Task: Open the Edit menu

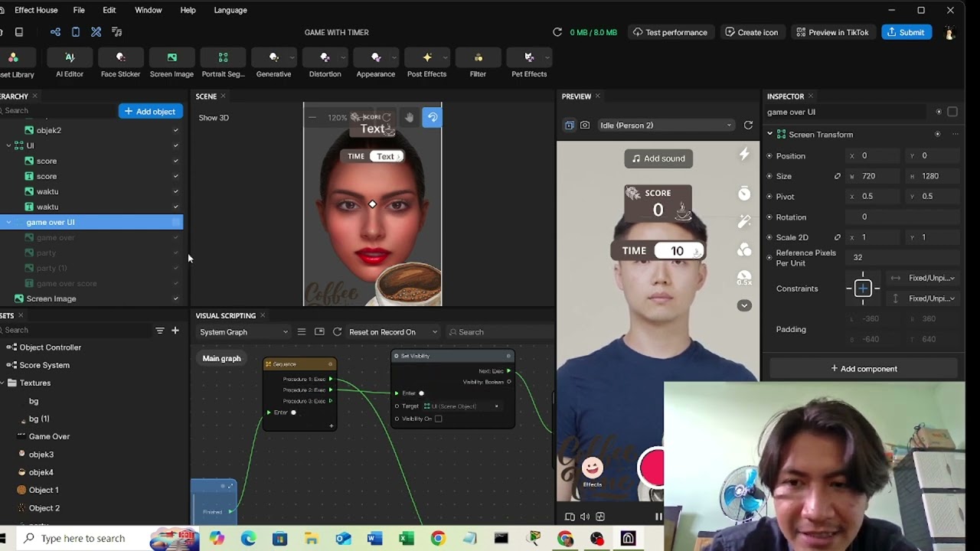Action: click(109, 10)
